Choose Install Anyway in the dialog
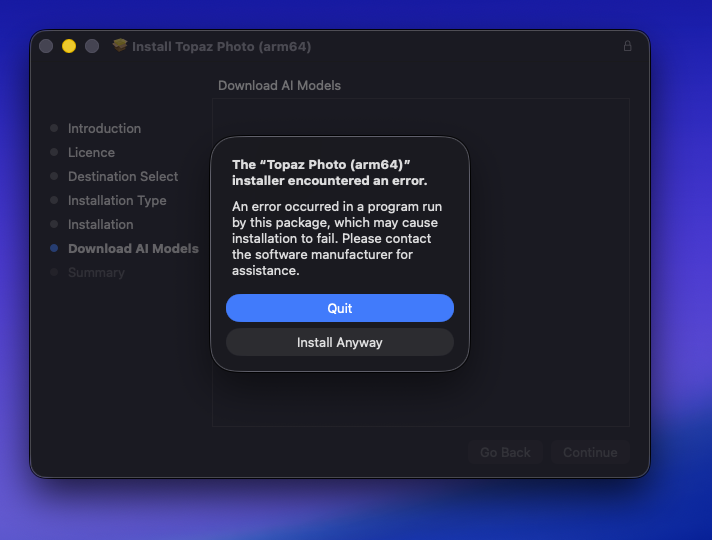 (x=340, y=342)
